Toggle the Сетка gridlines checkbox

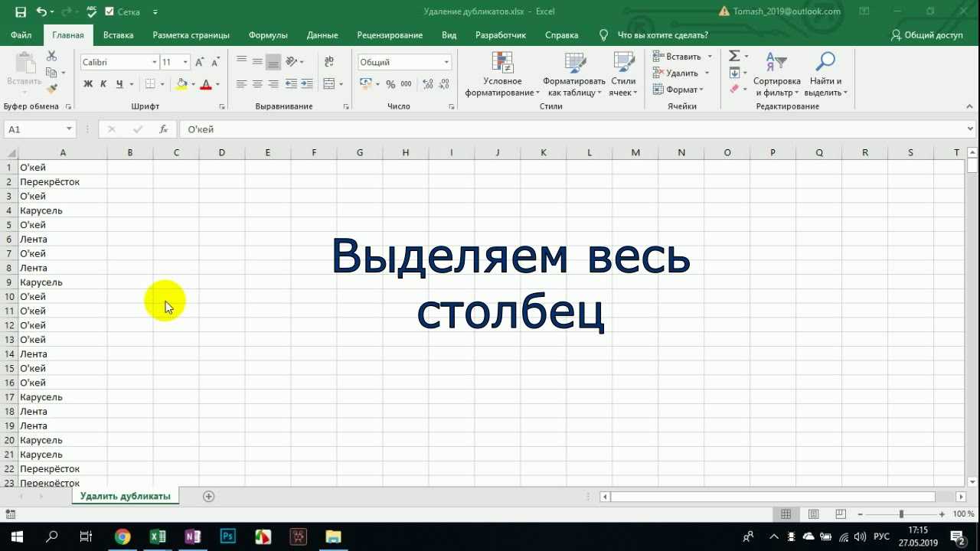tap(109, 12)
